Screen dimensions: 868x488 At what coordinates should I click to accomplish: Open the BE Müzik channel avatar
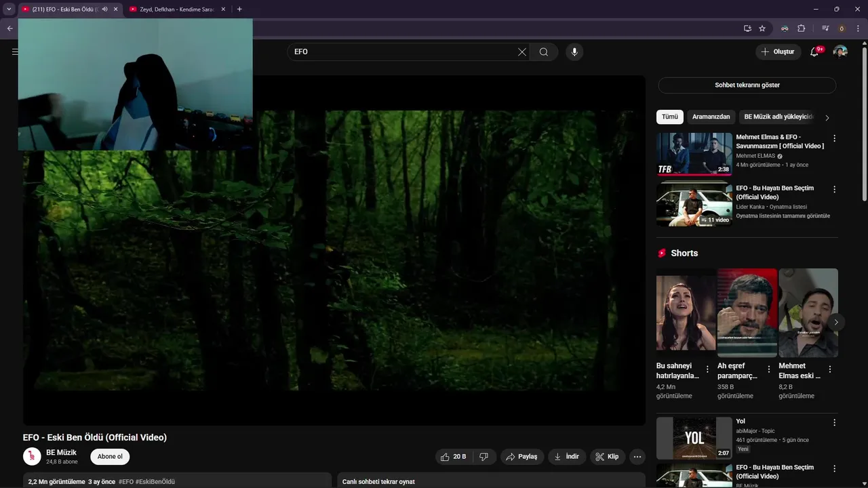point(32,457)
